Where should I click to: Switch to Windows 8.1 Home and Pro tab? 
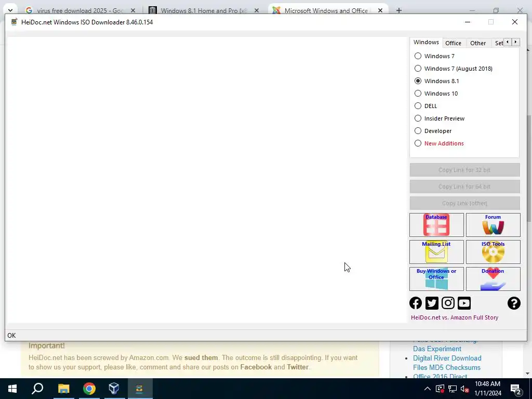tap(204, 10)
